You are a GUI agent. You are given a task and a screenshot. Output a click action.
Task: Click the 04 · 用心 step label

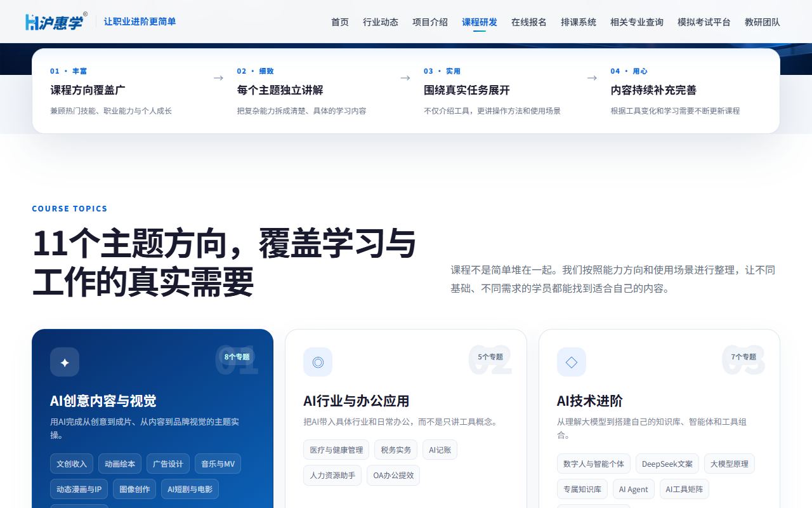tap(629, 71)
